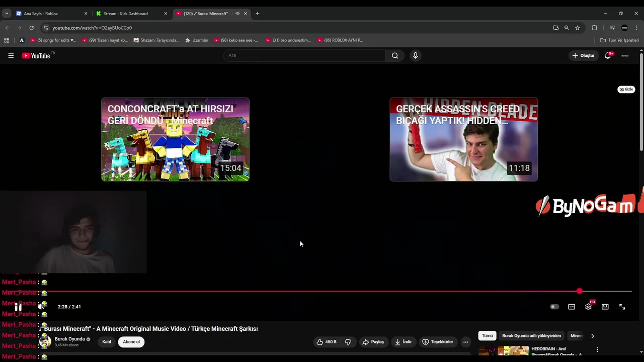Click the YouTube Ara search field
The image size is (644, 362).
tap(304, 55)
